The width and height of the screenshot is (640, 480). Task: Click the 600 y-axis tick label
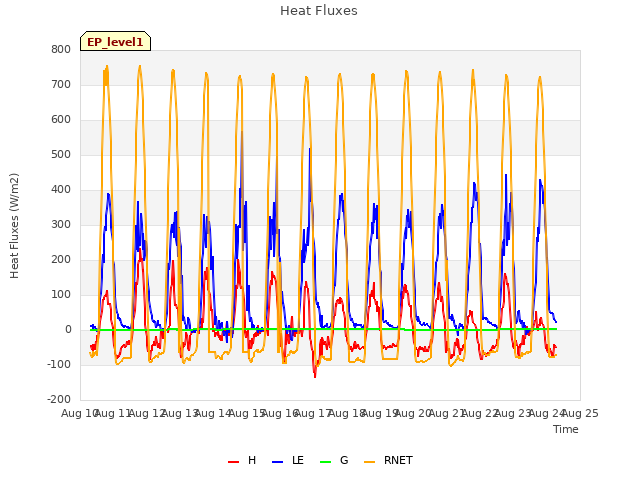pyautogui.click(x=61, y=120)
